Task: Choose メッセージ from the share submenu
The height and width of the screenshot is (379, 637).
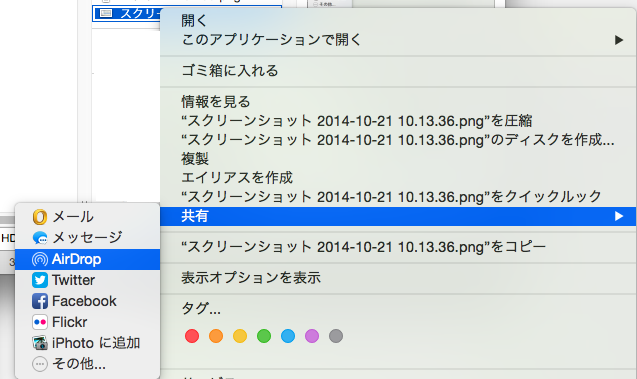Action: 87,238
